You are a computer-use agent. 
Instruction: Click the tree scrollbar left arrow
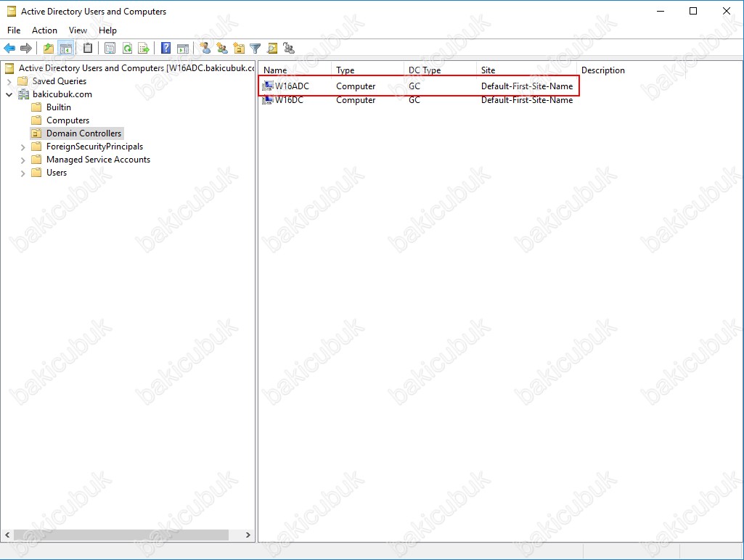coord(7,535)
